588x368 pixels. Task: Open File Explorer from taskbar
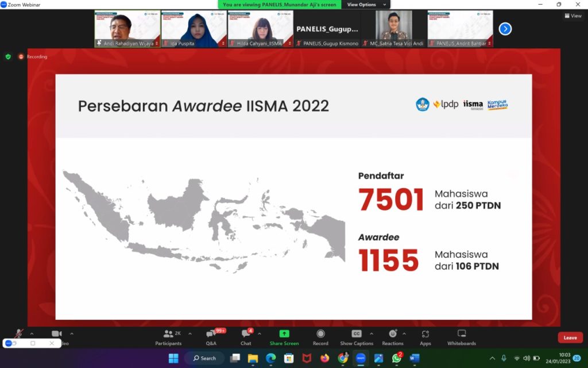coord(253,358)
